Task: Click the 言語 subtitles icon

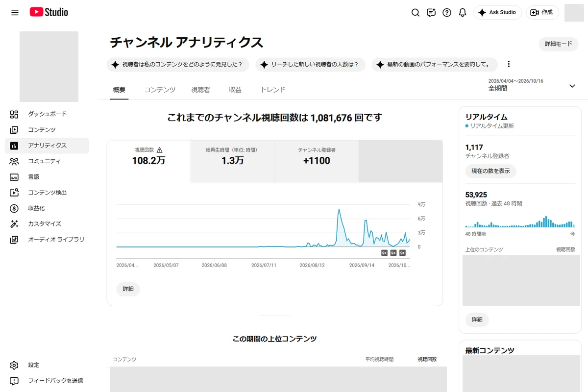Action: point(14,177)
